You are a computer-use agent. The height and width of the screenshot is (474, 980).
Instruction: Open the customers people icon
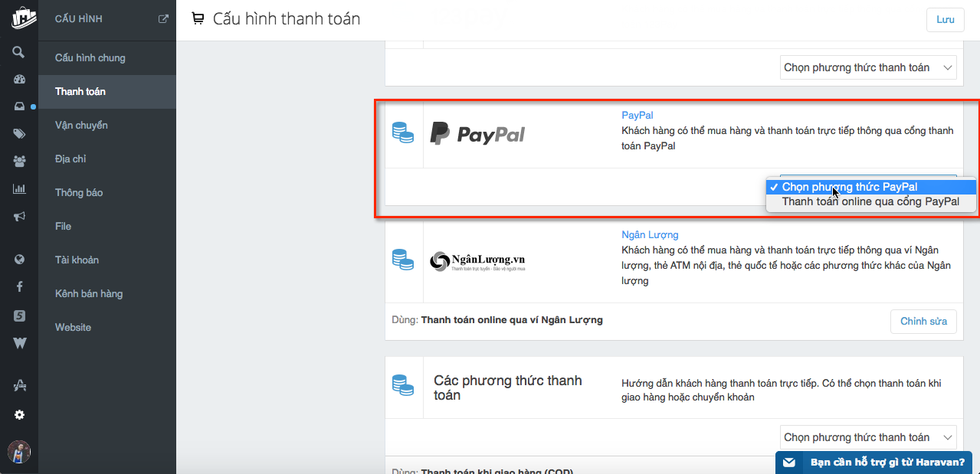pyautogui.click(x=19, y=162)
